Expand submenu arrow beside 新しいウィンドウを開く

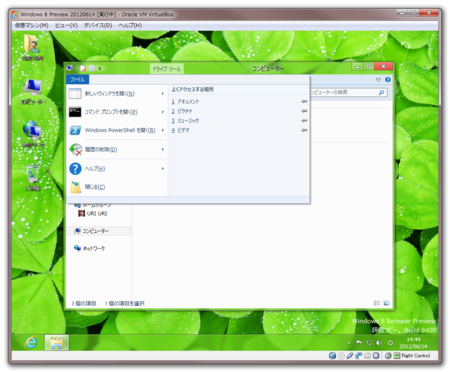(163, 94)
